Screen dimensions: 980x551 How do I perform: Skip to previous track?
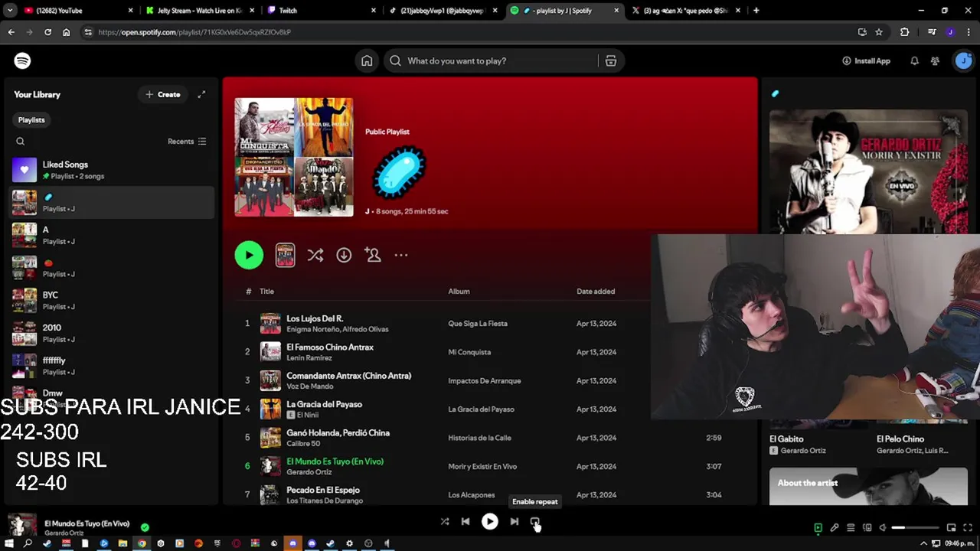pyautogui.click(x=465, y=522)
